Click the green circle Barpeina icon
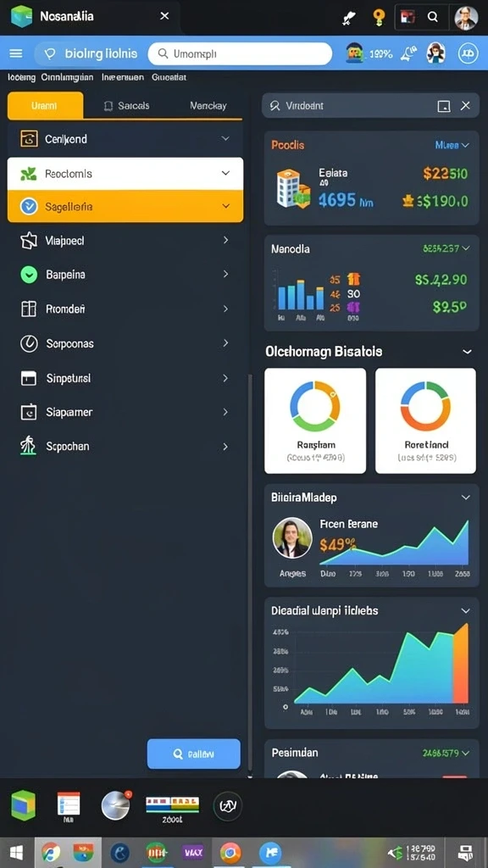This screenshot has width=488, height=868. point(29,275)
